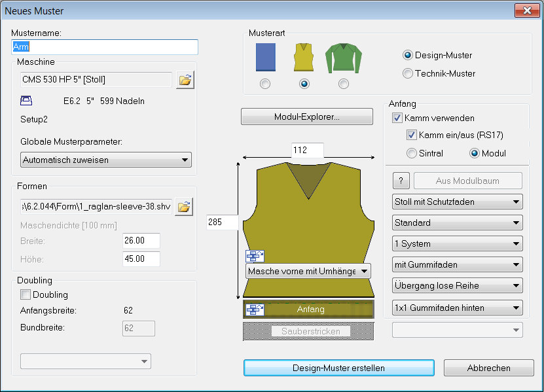Click the green sweater pattern type icon
This screenshot has width=544, height=392.
[343, 58]
